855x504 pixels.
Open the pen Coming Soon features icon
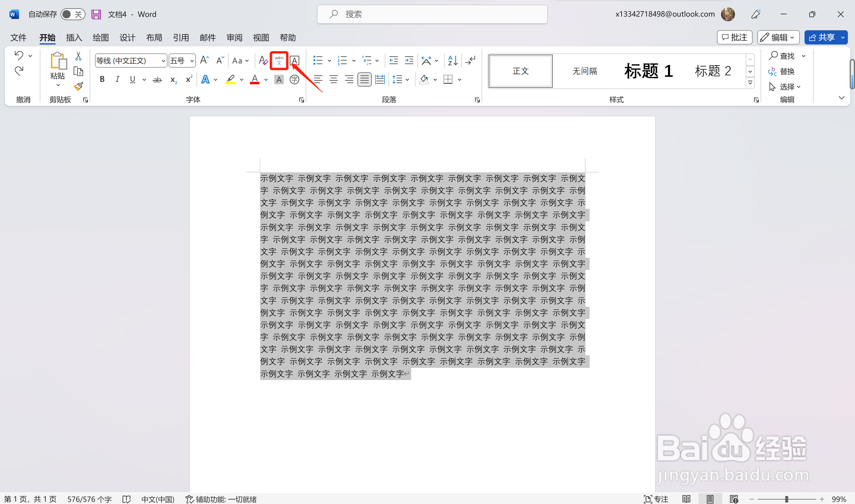[756, 14]
